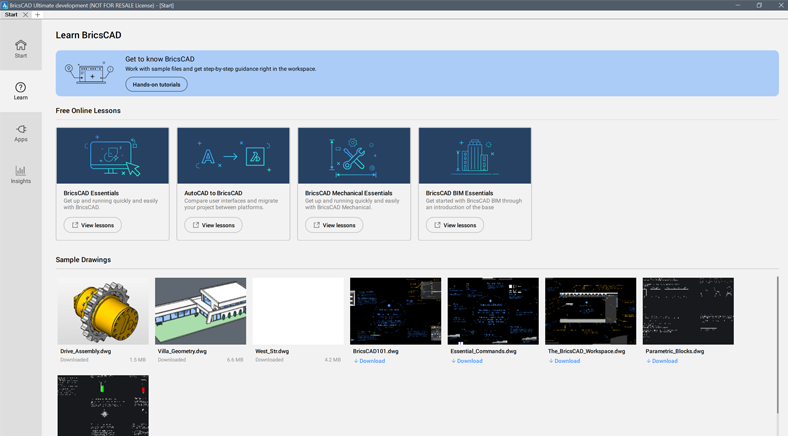Click the BricsCAD101.dwg file name

(375, 351)
